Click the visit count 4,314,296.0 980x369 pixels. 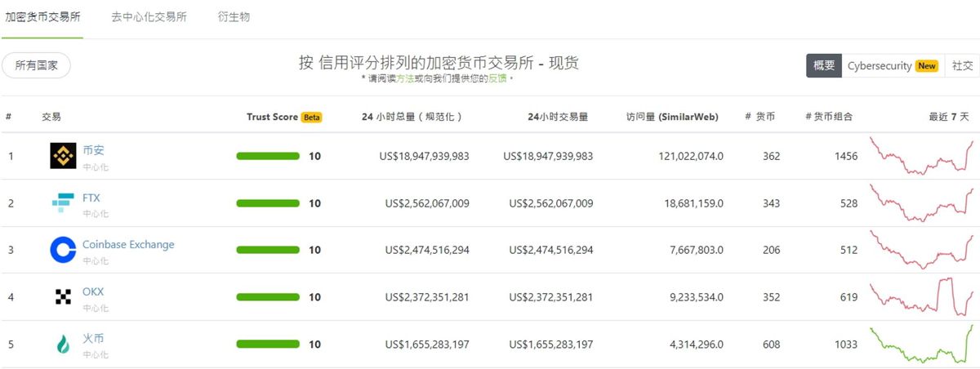pos(697,345)
